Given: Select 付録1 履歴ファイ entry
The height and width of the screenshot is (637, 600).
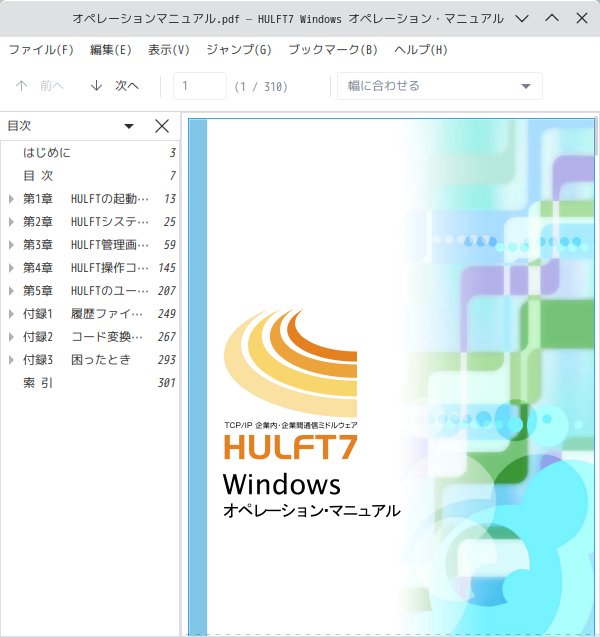Looking at the screenshot, I should [x=90, y=314].
